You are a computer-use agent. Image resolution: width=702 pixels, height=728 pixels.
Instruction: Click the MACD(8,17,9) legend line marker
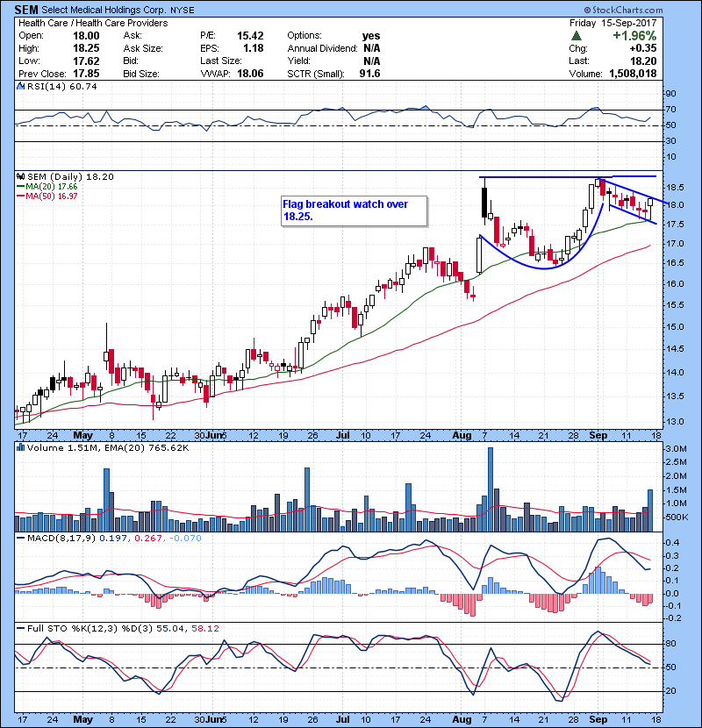pos(21,539)
